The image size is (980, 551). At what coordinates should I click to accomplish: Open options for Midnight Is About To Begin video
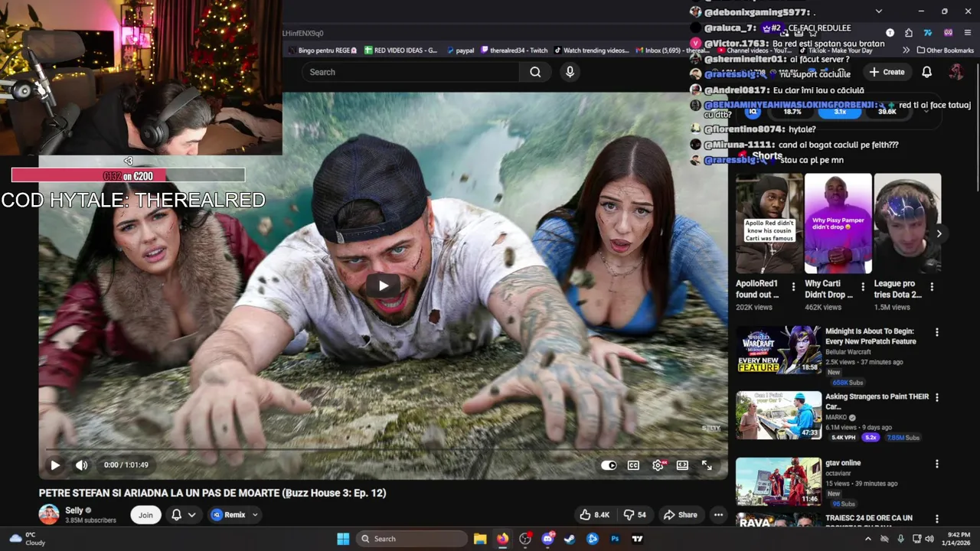pos(936,332)
